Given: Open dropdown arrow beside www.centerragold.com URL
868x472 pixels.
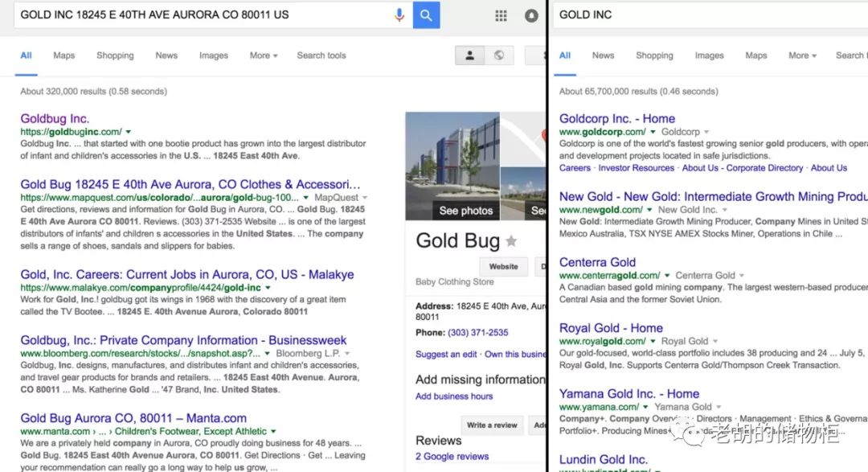Looking at the screenshot, I should (x=667, y=275).
